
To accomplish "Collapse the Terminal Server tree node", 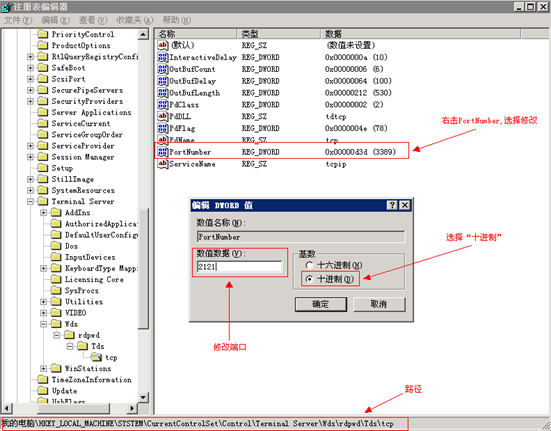I will coord(31,201).
